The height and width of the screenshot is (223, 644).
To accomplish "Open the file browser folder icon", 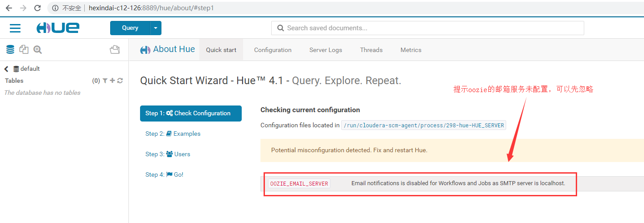I will [x=115, y=49].
